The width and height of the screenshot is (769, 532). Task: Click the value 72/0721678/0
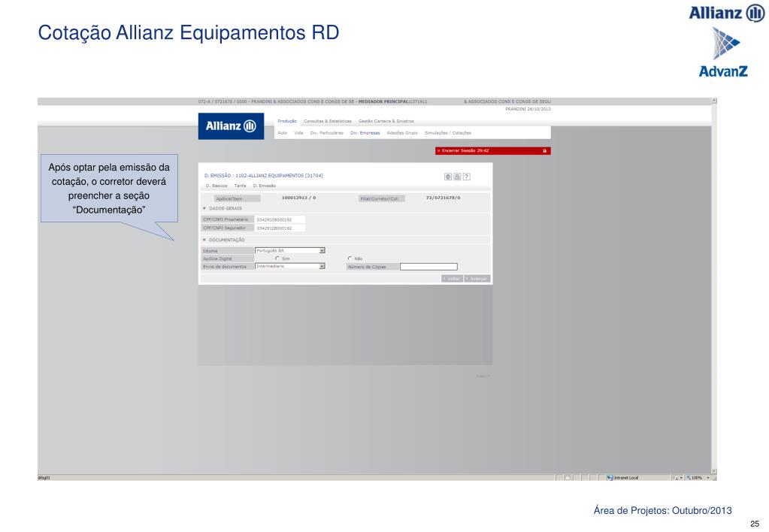tap(444, 198)
